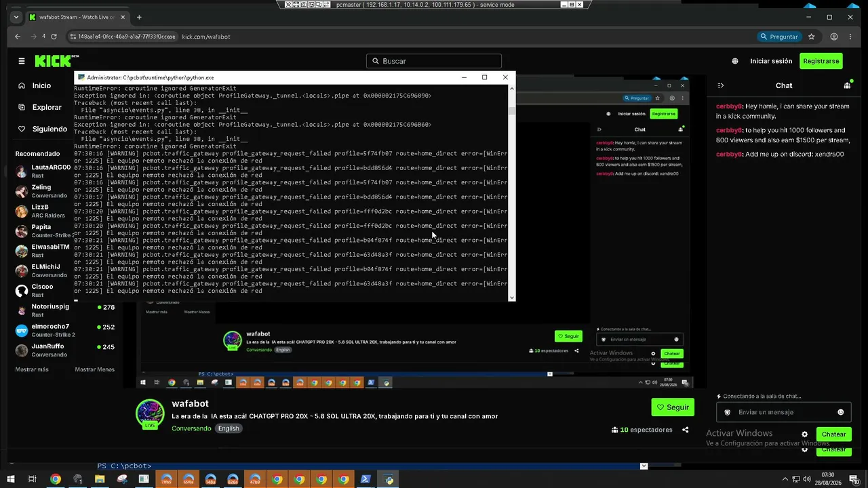Open Task View on taskbar

coord(32,479)
